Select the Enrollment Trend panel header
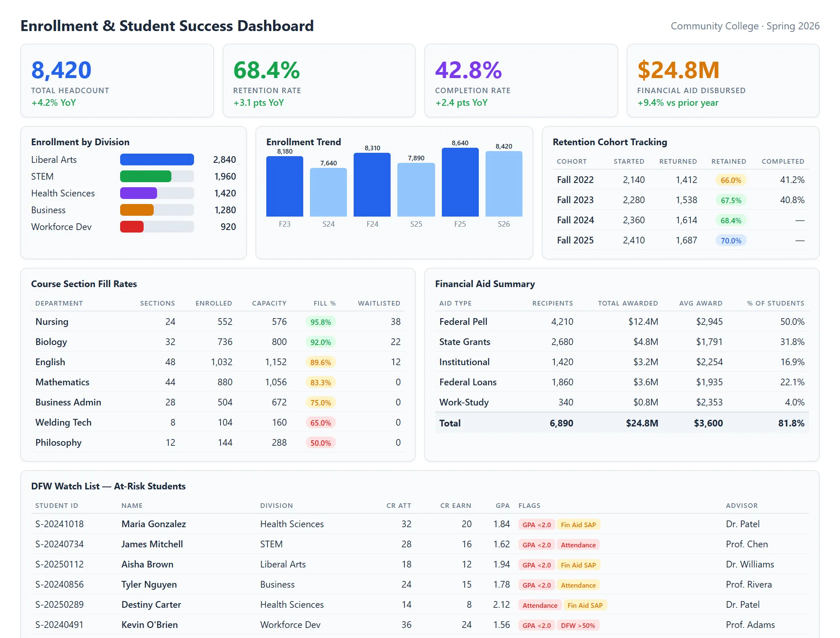Image resolution: width=840 pixels, height=638 pixels. pos(303,142)
